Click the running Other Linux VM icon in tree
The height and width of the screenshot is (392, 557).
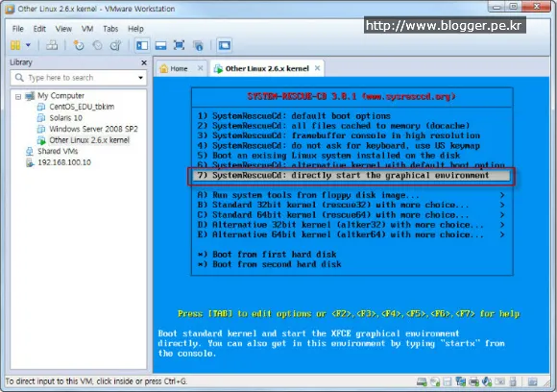click(x=41, y=140)
